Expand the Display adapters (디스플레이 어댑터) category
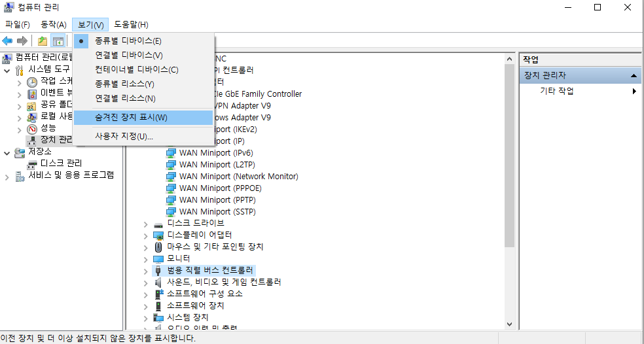Screen dimensions: 644x344 pyautogui.click(x=146, y=236)
